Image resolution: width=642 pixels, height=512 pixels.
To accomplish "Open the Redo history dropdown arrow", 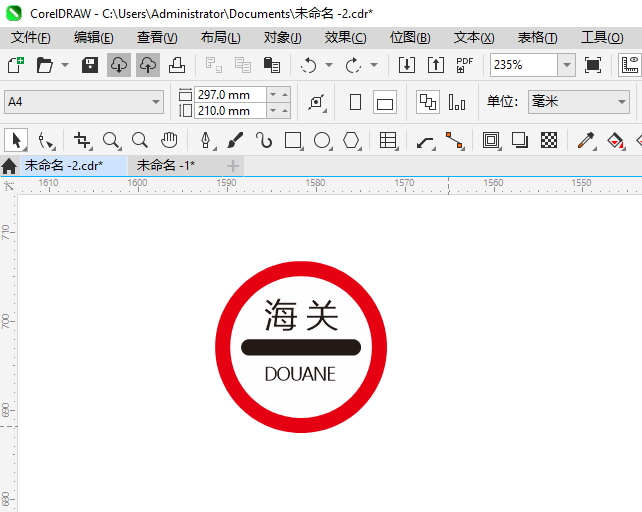I will [374, 65].
